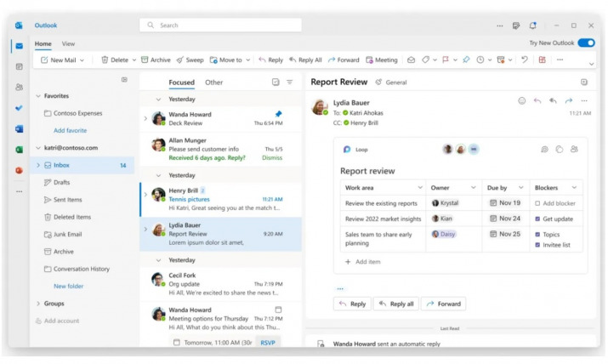Click the Sweep toolbar button
This screenshot has height=364, width=608.
click(x=190, y=60)
